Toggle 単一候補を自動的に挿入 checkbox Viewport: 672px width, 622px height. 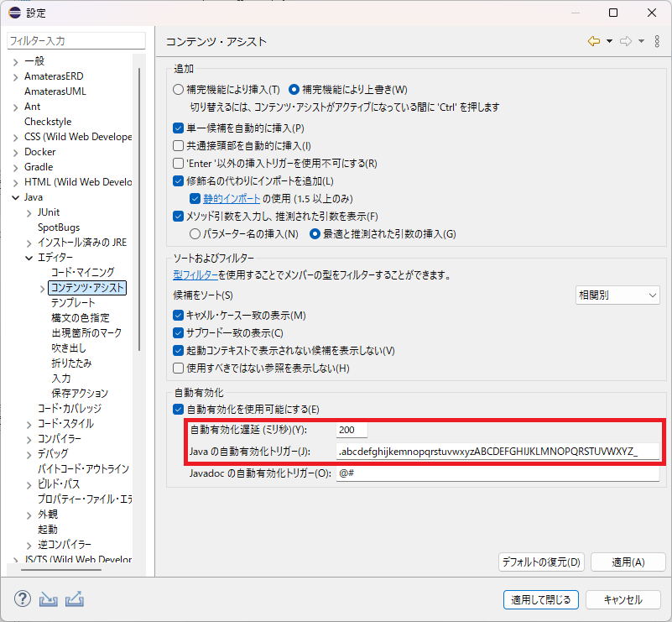(x=178, y=128)
